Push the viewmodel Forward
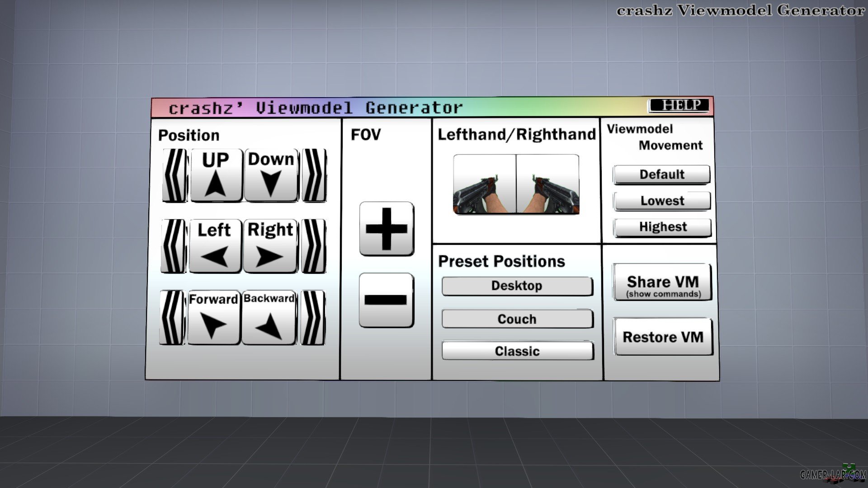 (x=213, y=318)
